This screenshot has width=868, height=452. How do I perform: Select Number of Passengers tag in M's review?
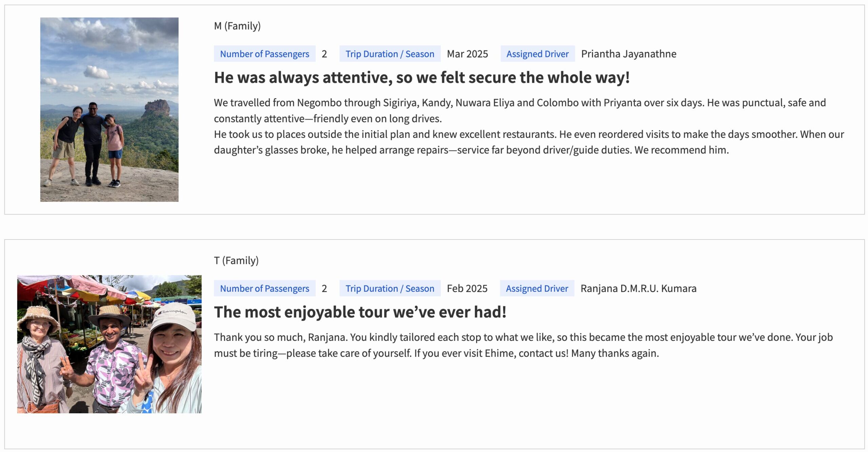coord(264,54)
